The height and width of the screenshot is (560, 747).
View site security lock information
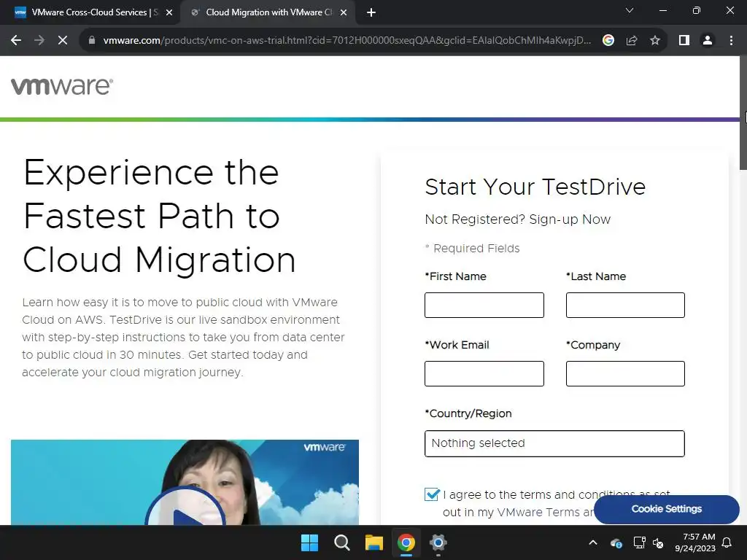(92, 41)
